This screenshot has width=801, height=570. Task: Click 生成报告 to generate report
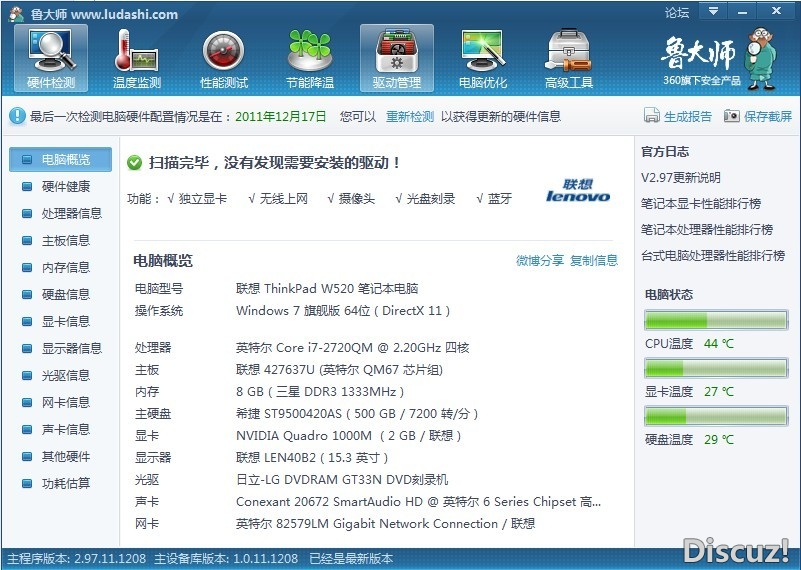677,116
